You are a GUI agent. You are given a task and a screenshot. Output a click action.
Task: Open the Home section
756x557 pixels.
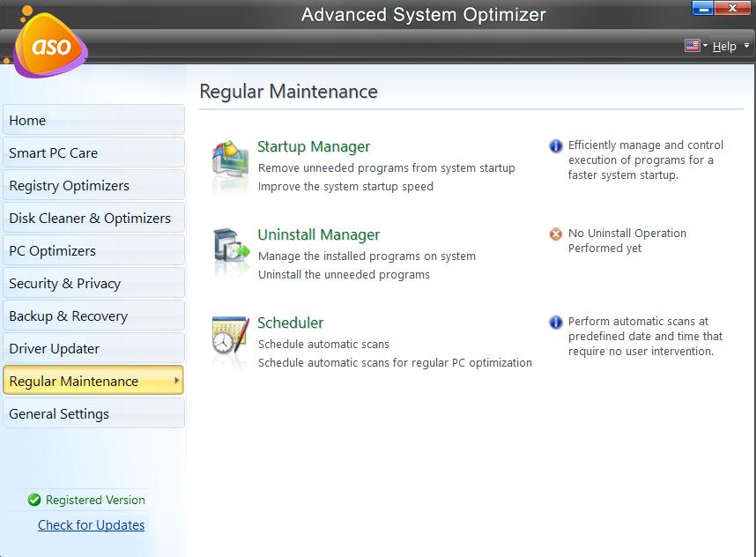click(x=93, y=121)
